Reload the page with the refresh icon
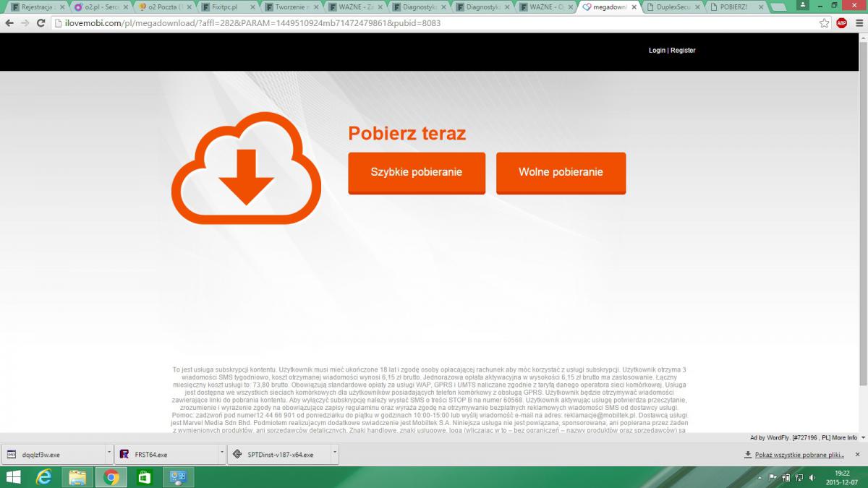This screenshot has width=868, height=488. pyautogui.click(x=42, y=23)
